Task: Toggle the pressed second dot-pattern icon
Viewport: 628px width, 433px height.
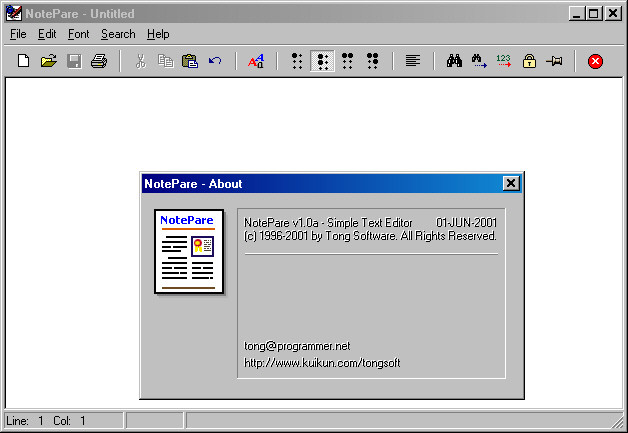Action: click(322, 61)
